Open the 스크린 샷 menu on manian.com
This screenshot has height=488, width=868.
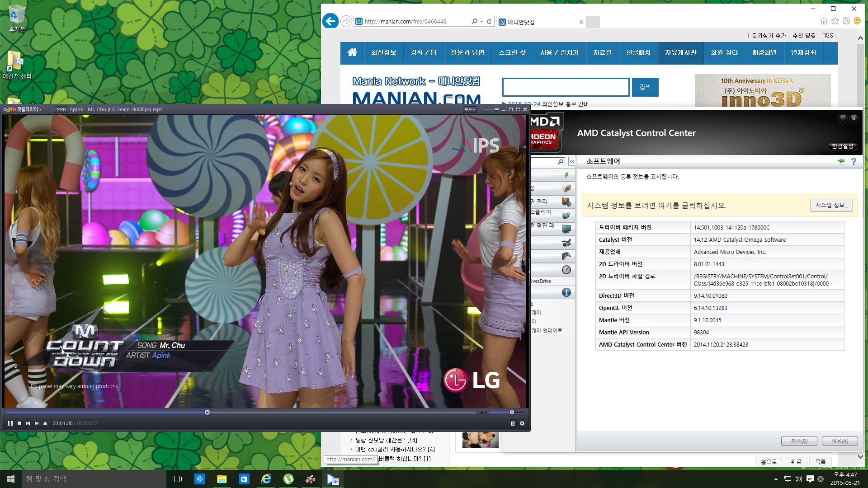click(x=513, y=53)
